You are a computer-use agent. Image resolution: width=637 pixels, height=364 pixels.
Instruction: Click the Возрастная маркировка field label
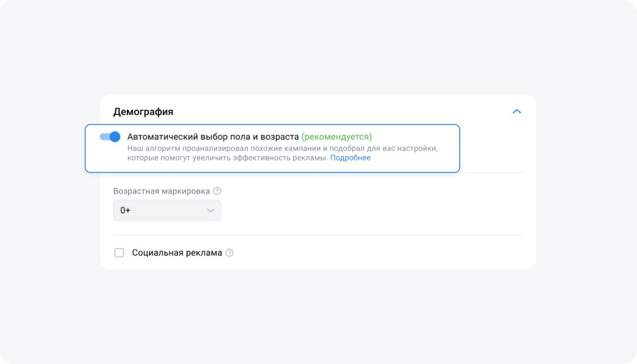(162, 191)
